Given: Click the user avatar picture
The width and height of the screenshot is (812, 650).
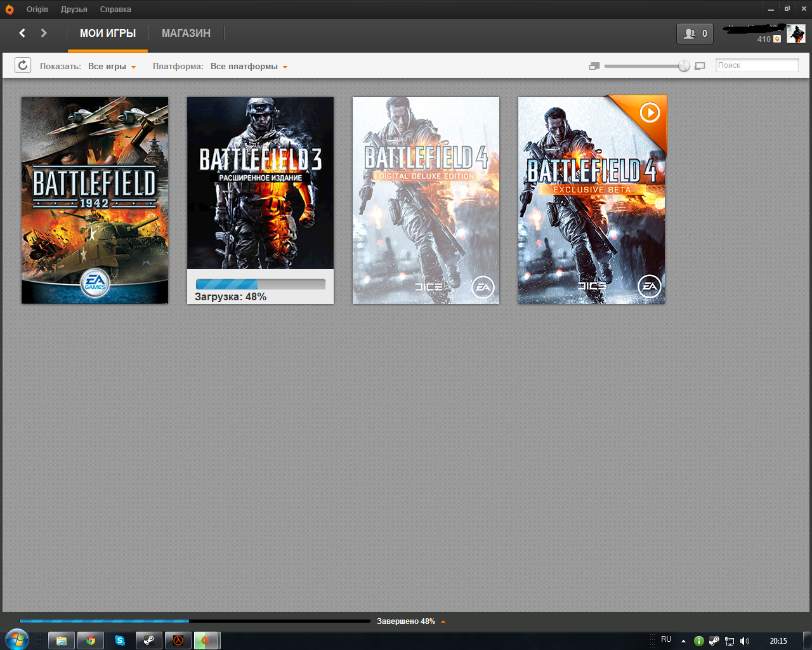Looking at the screenshot, I should click(x=796, y=34).
